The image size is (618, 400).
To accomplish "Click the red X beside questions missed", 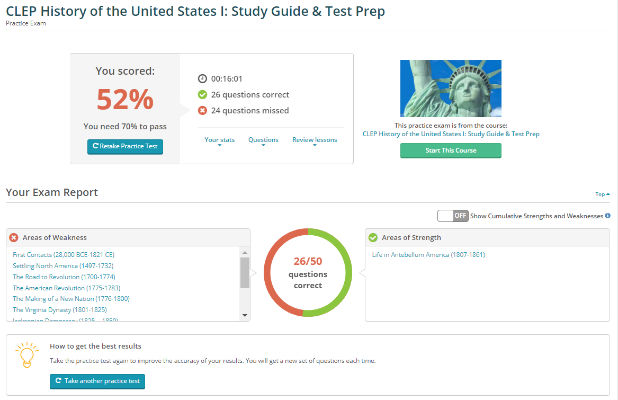I will pyautogui.click(x=202, y=110).
